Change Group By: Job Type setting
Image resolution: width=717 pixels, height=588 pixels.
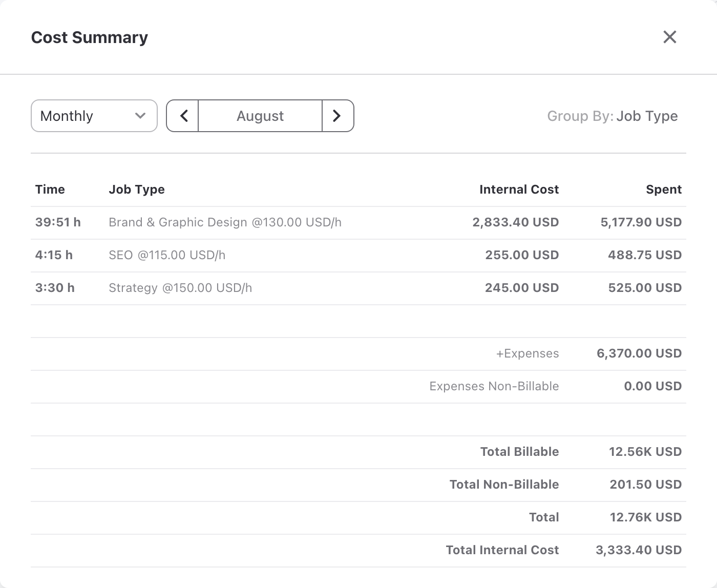click(x=612, y=116)
